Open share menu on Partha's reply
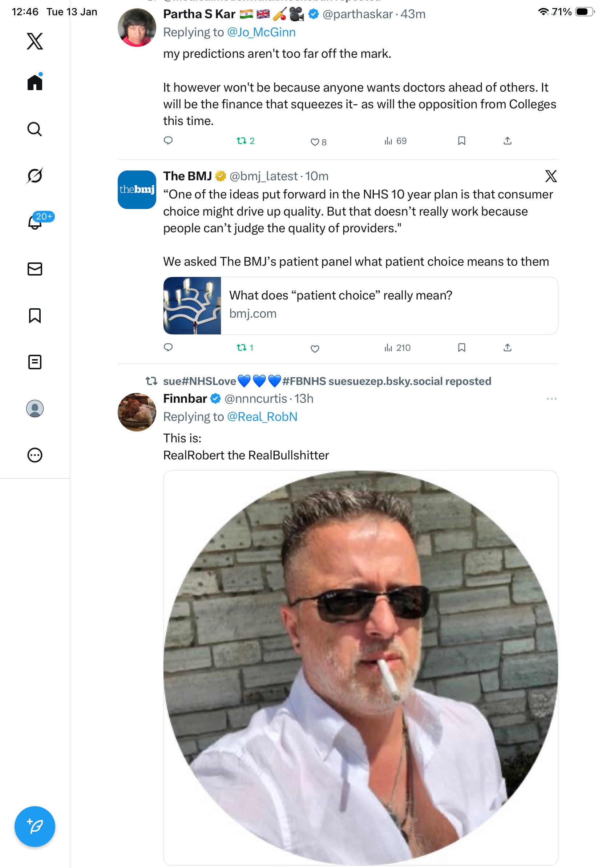This screenshot has height=868, width=606. [x=508, y=141]
